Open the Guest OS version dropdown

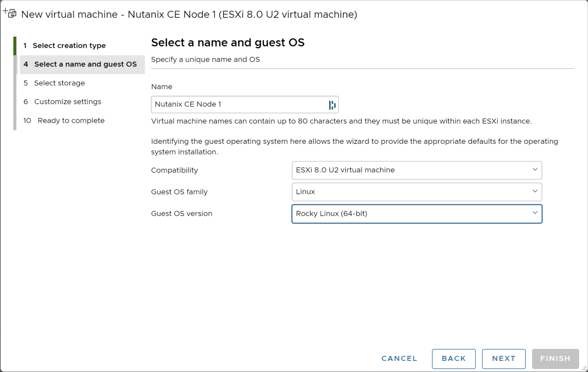(416, 214)
